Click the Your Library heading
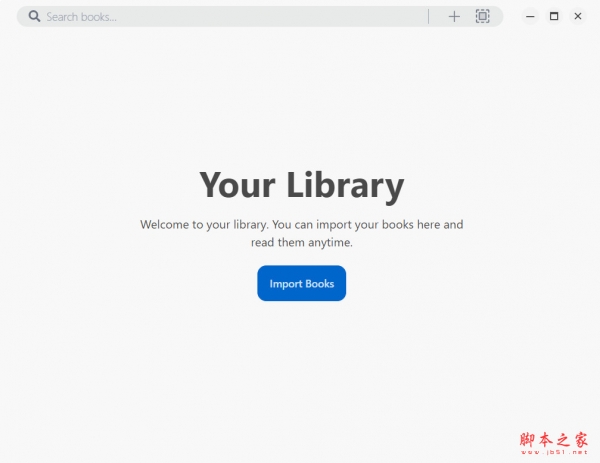The width and height of the screenshot is (600, 463). [x=301, y=185]
